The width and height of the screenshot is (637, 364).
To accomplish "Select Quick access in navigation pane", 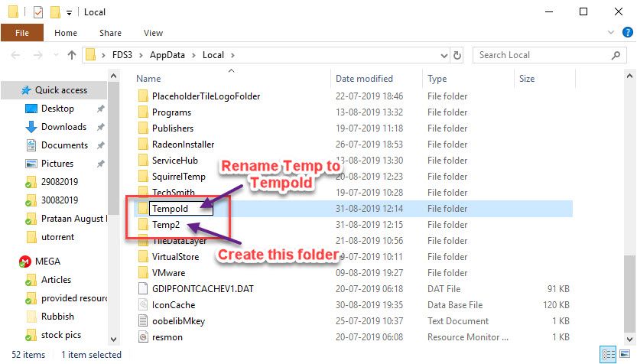I will (54, 90).
